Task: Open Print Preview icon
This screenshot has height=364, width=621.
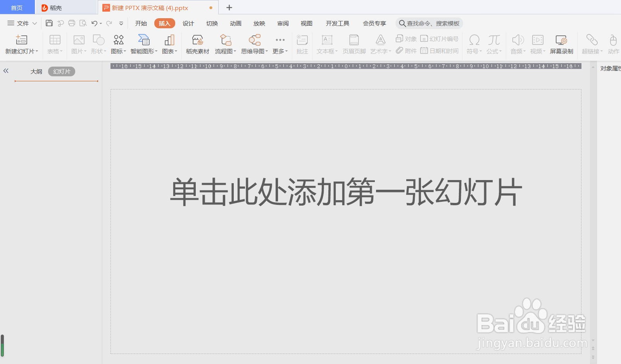Action: point(83,23)
